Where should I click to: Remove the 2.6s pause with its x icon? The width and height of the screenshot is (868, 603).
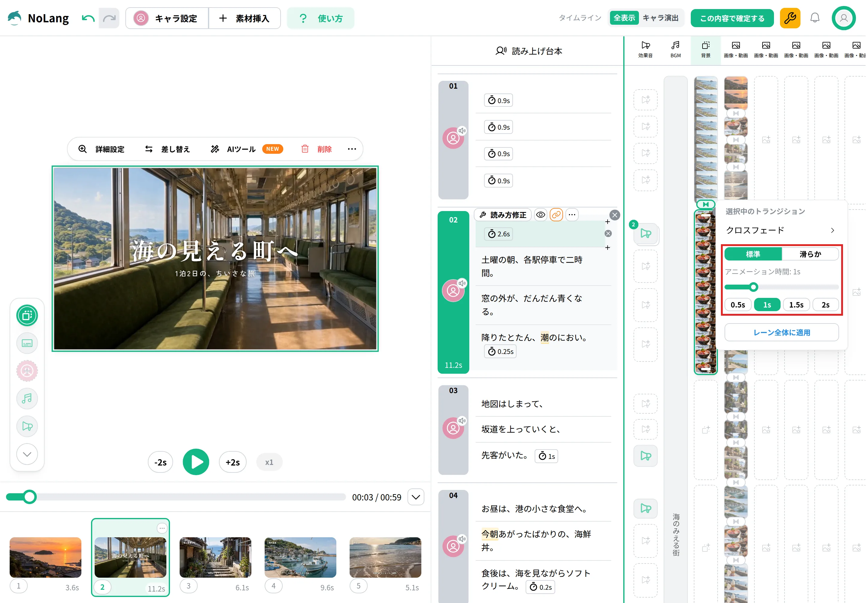608,233
